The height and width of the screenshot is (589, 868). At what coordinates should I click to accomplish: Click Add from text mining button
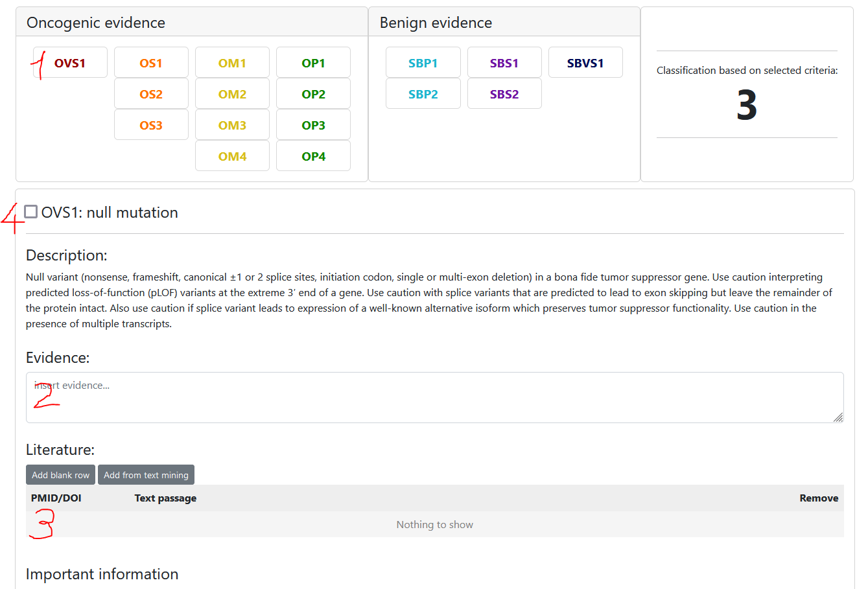point(146,475)
